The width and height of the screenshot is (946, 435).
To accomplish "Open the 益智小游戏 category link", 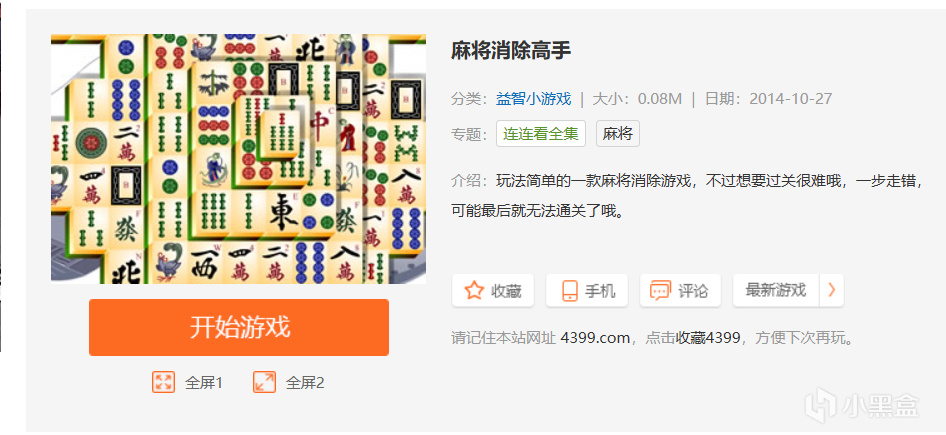I will pyautogui.click(x=533, y=99).
